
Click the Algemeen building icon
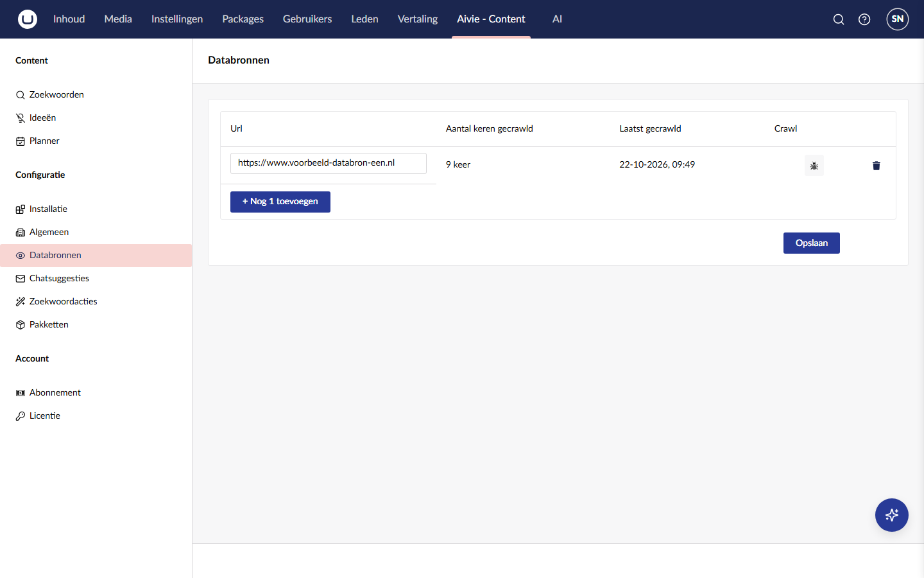pyautogui.click(x=21, y=232)
